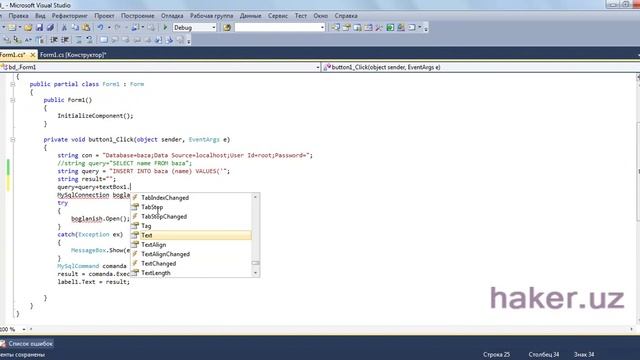Click the Redo arrow icon
Image resolution: width=640 pixels, height=360 pixels.
pos(117,27)
